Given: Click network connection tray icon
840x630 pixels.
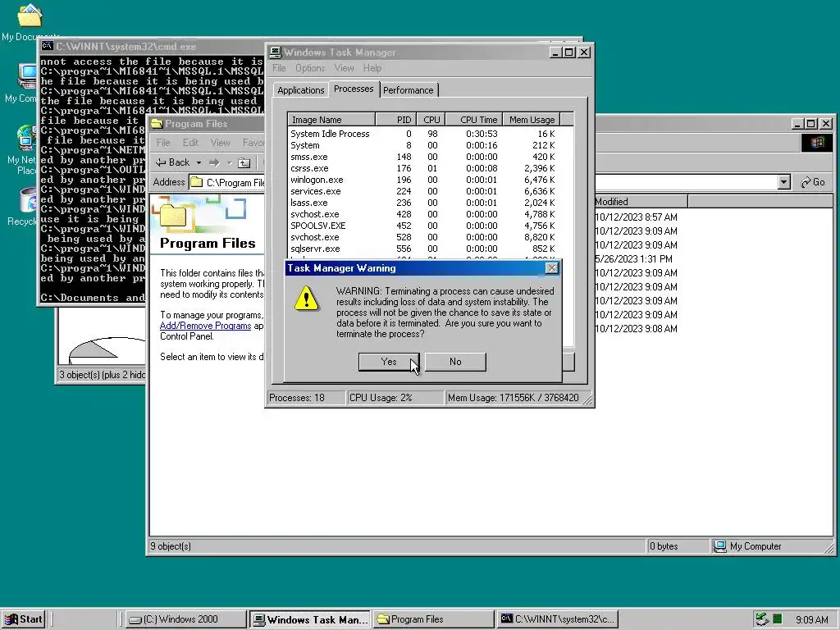Looking at the screenshot, I should 762,620.
